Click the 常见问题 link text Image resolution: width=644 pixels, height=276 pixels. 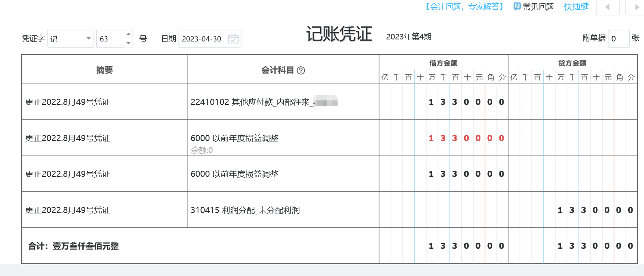[x=538, y=7]
